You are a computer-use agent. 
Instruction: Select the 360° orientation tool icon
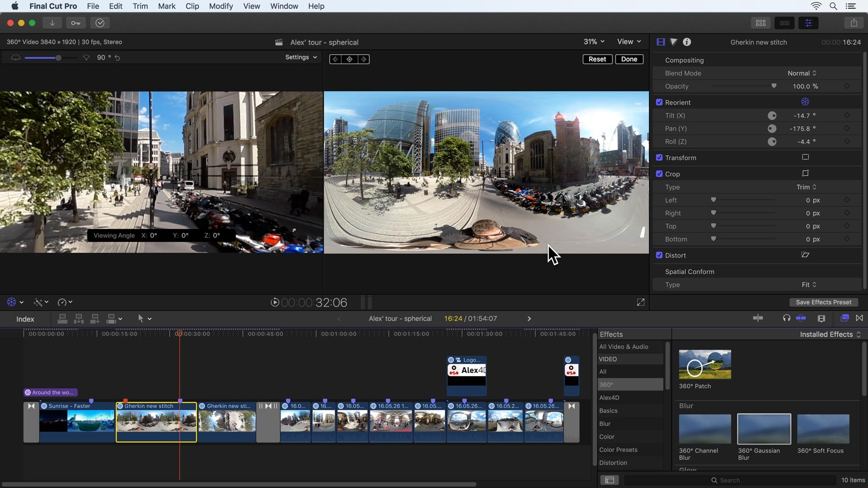pyautogui.click(x=12, y=302)
